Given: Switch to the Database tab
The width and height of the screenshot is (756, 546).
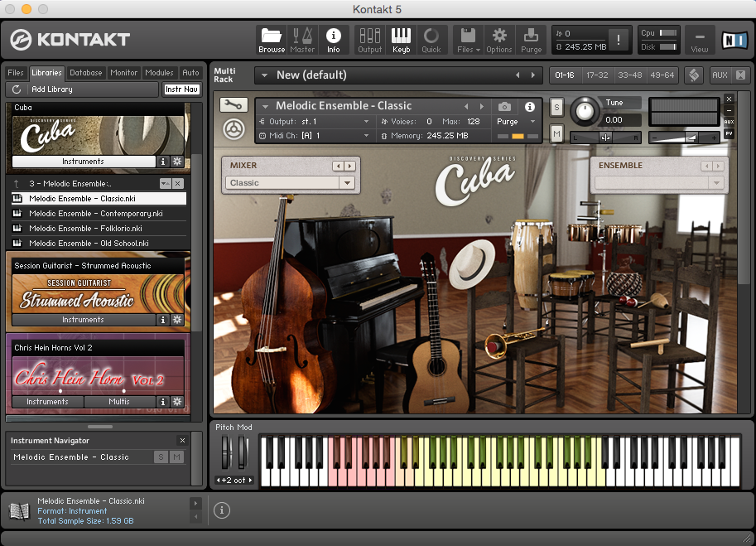Looking at the screenshot, I should coord(86,72).
